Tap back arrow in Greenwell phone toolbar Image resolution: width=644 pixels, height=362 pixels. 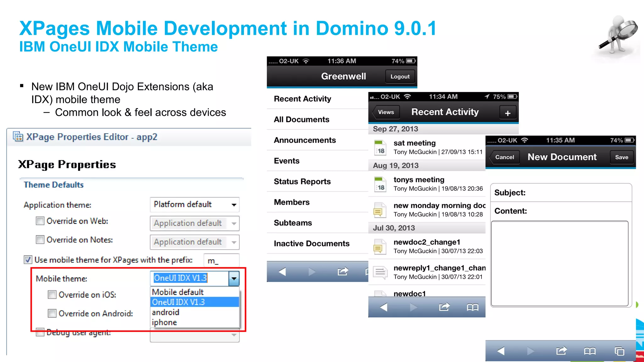[282, 271]
